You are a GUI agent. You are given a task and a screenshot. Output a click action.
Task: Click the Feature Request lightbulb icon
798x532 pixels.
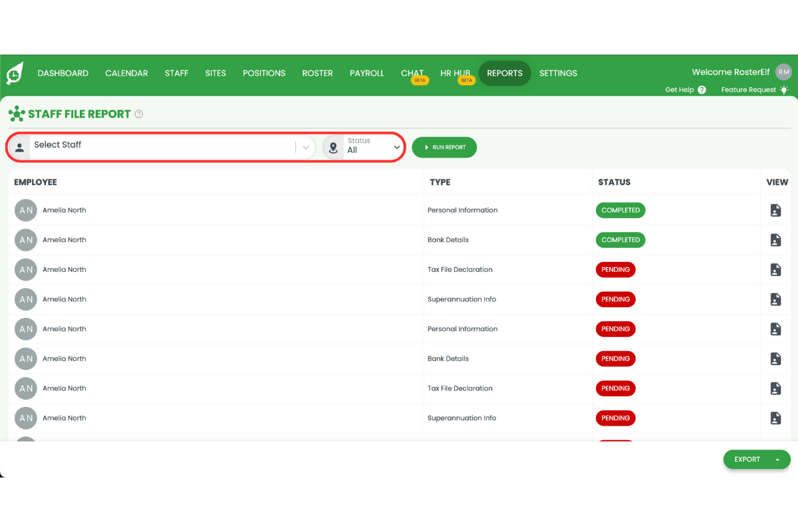(x=784, y=89)
